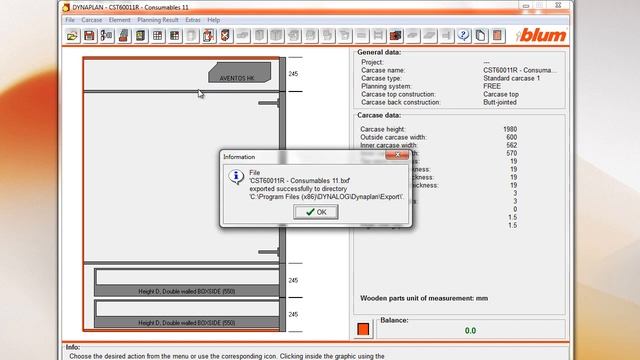Select the lower Height D BOXSIDE drawer
The image size is (640, 360).
point(187,313)
